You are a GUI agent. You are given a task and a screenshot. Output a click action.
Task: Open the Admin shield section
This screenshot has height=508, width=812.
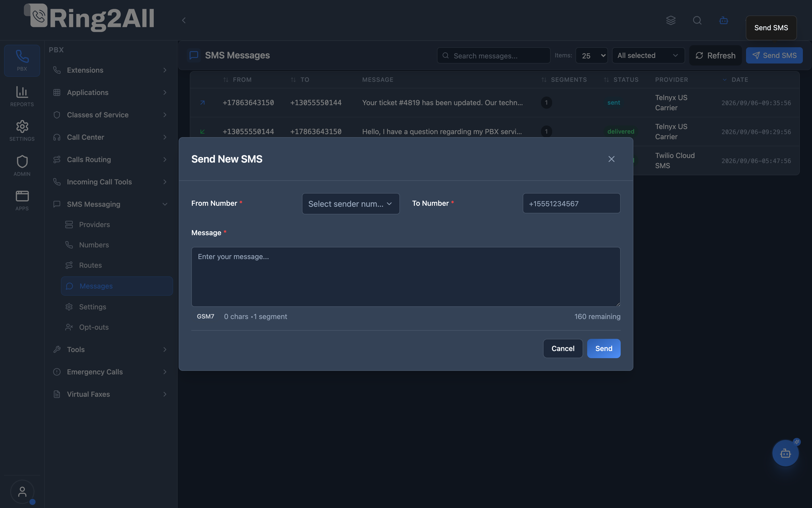point(22,165)
